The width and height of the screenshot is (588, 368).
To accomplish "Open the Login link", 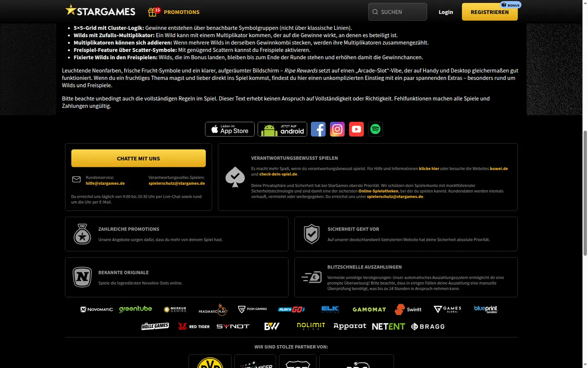I will tap(445, 12).
